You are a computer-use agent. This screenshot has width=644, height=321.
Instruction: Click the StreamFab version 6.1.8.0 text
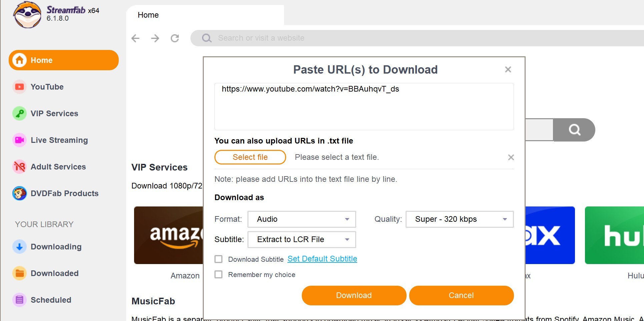[58, 18]
